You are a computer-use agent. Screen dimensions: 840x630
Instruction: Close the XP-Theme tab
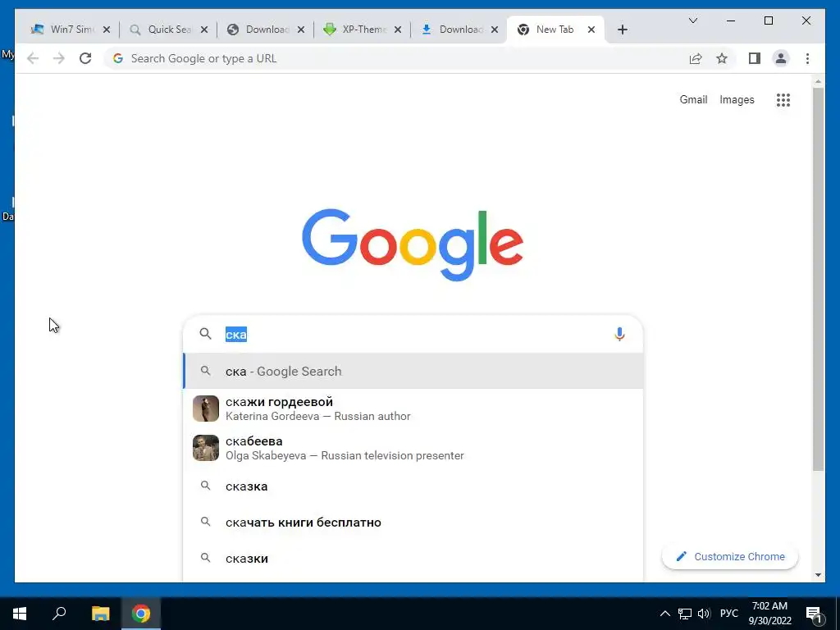[398, 30]
